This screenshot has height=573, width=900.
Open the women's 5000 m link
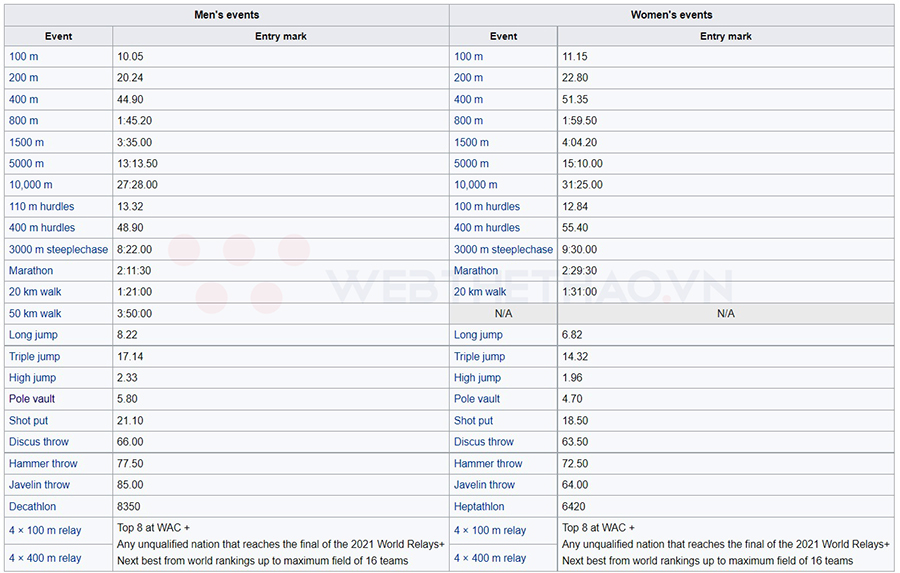coord(471,164)
